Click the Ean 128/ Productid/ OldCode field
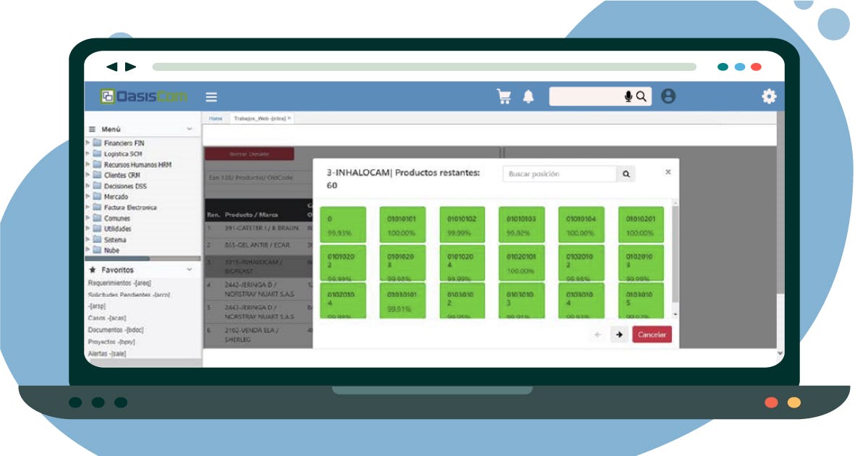 [x=259, y=178]
